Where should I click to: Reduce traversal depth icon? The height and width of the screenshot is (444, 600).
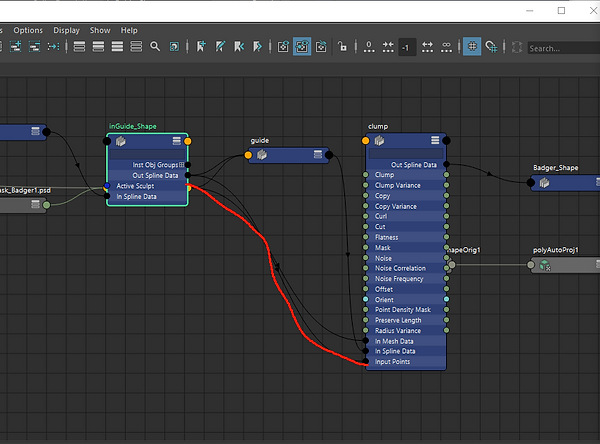click(388, 47)
